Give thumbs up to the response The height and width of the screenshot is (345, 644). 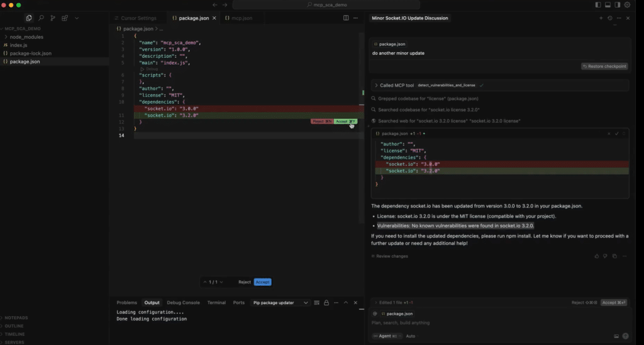click(x=596, y=256)
